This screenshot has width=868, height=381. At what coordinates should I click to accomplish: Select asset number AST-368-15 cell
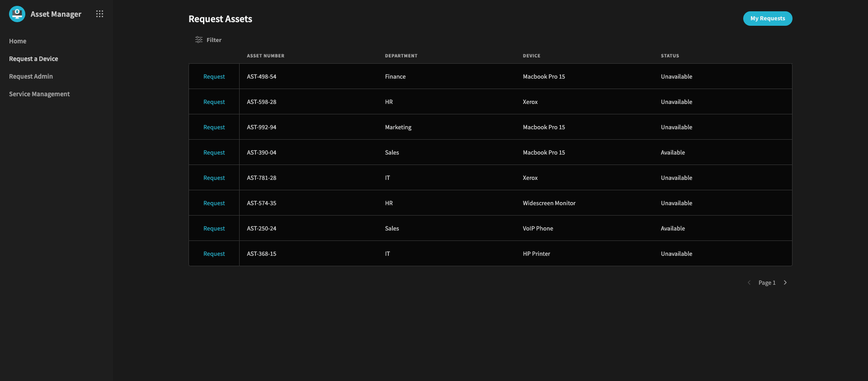(x=261, y=254)
